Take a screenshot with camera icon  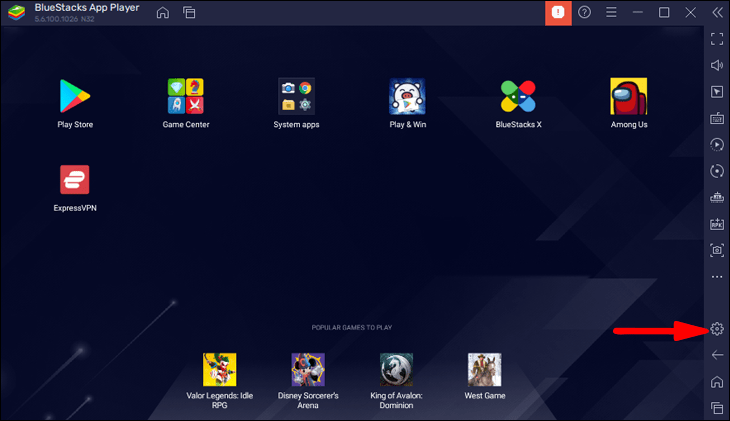[x=717, y=250]
